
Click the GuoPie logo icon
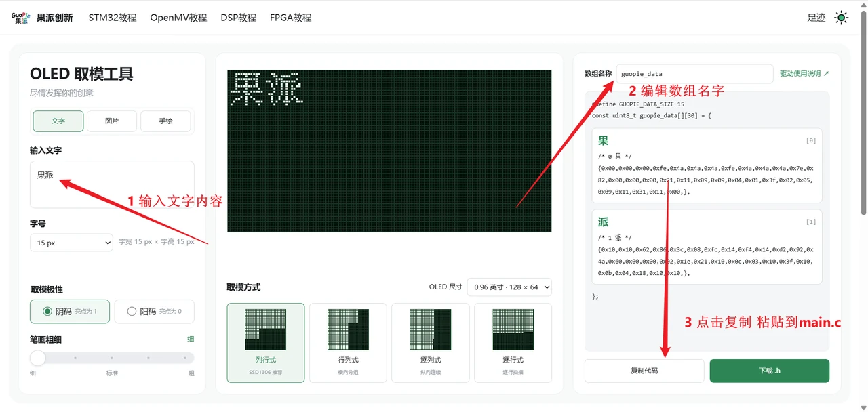tap(20, 18)
